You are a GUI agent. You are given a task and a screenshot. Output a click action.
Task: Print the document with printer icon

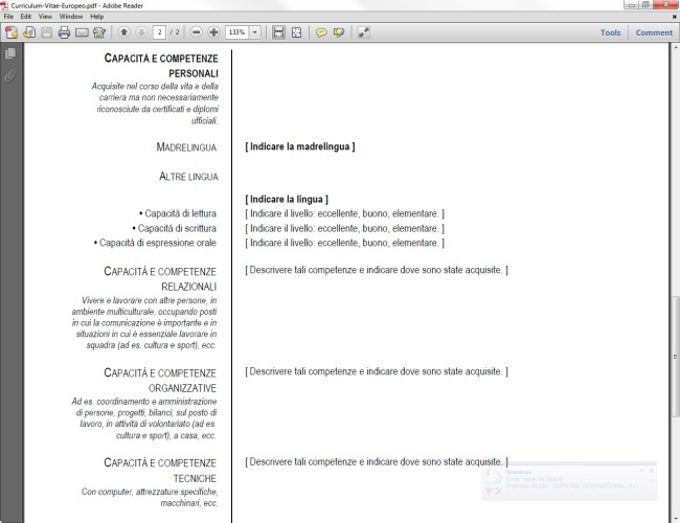point(64,33)
